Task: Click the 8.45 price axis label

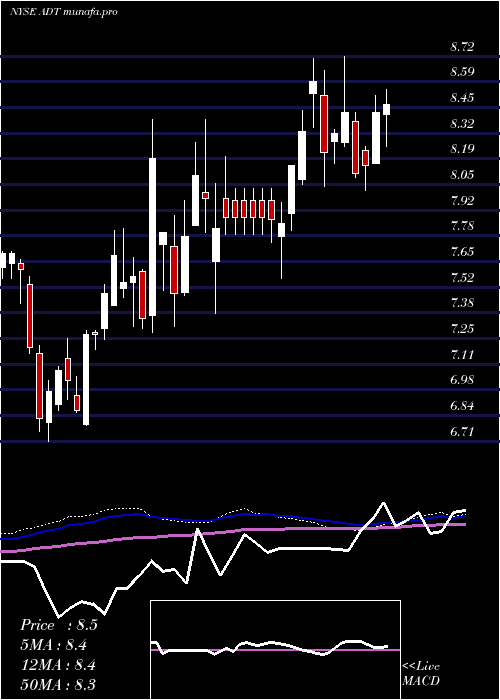Action: pyautogui.click(x=462, y=98)
